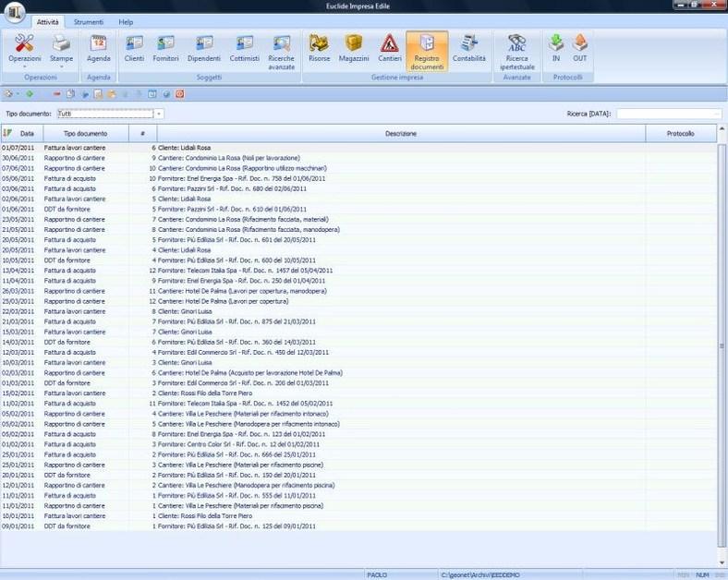The height and width of the screenshot is (580, 728).
Task: Switch to the Help tab
Action: 126,21
